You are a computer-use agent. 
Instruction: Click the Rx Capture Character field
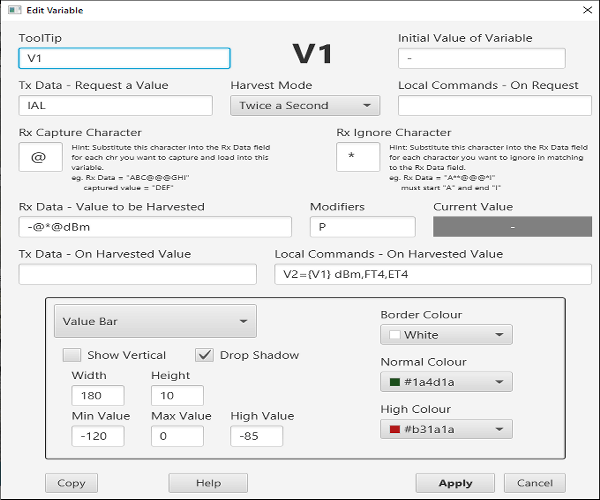(41, 157)
